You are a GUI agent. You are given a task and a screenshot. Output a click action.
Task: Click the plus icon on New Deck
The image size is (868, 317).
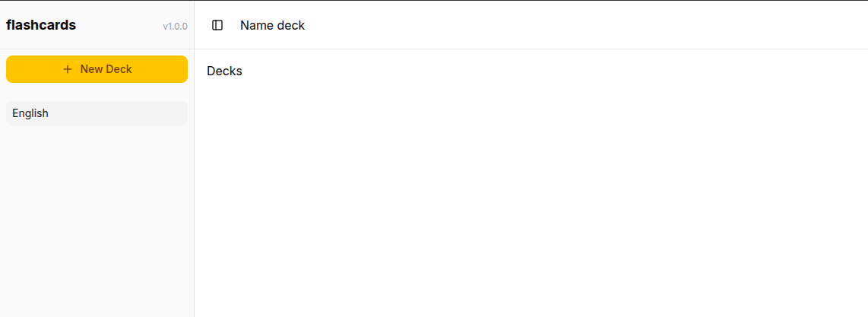[68, 69]
